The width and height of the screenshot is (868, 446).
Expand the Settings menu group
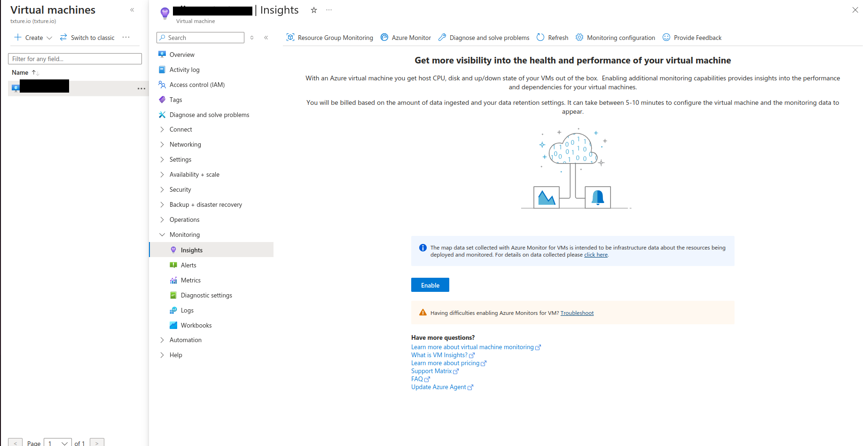tap(162, 159)
